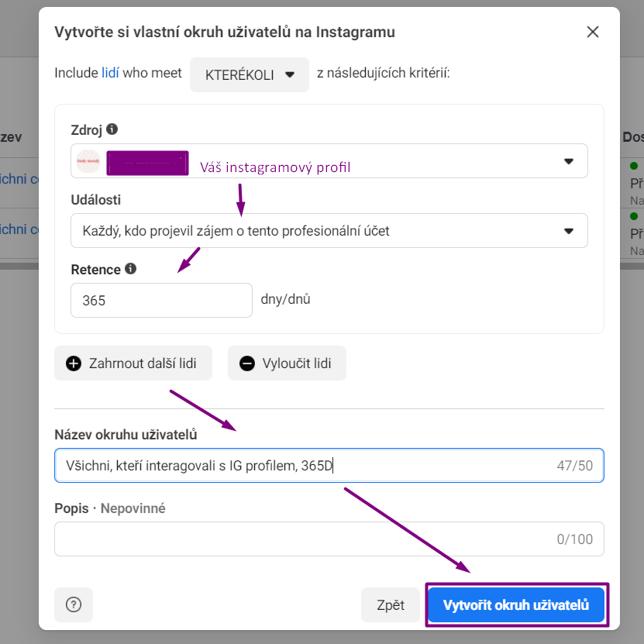Click the caret arrow in Události dropdown

click(568, 231)
